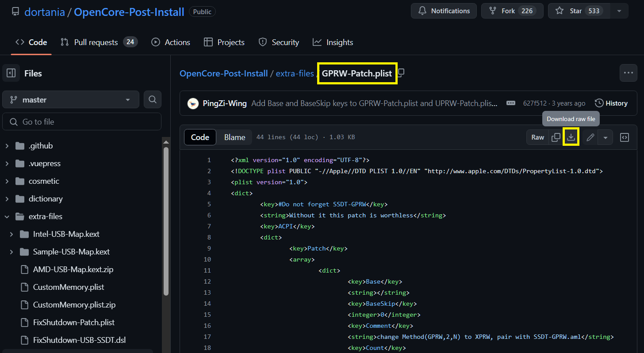This screenshot has height=353, width=644.
Task: Copy the file path icon
Action: (401, 72)
